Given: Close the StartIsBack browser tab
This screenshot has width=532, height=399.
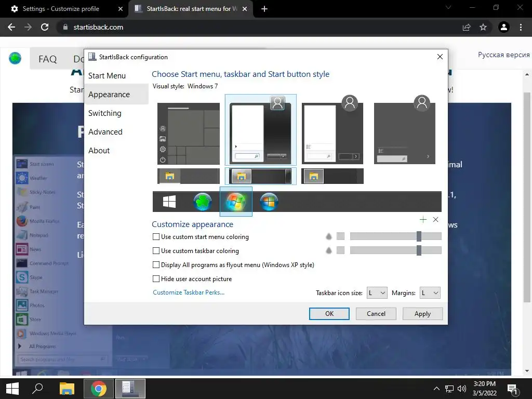Looking at the screenshot, I should click(x=245, y=9).
